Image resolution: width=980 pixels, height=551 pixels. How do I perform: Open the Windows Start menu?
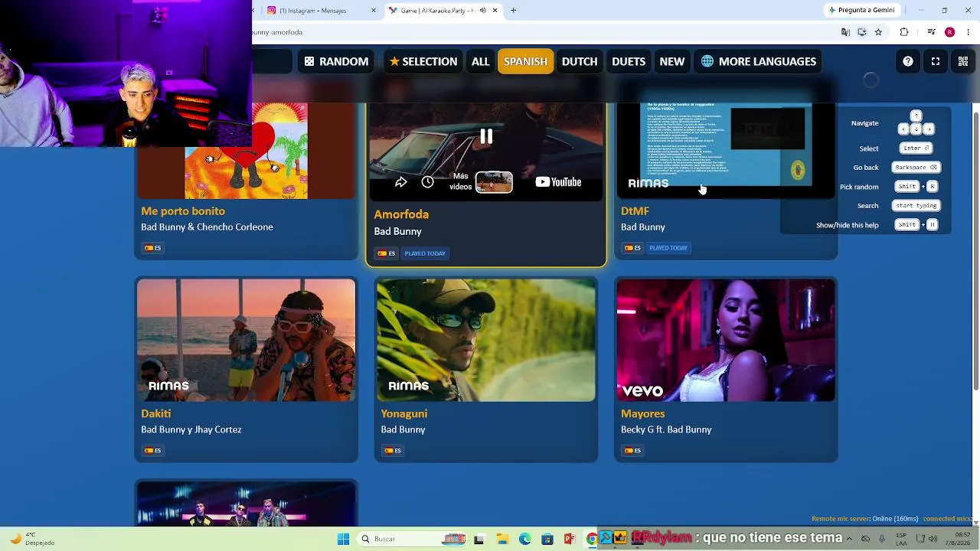344,539
